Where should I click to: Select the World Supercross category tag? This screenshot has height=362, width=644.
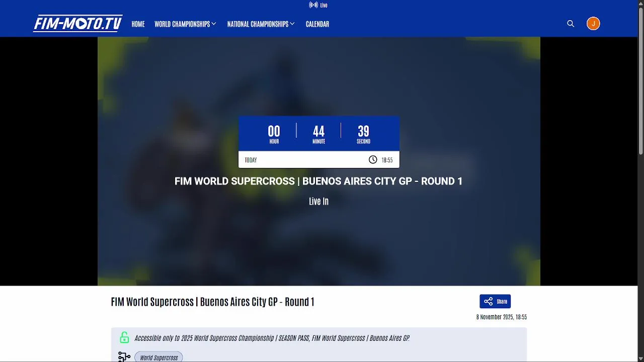coord(158,357)
